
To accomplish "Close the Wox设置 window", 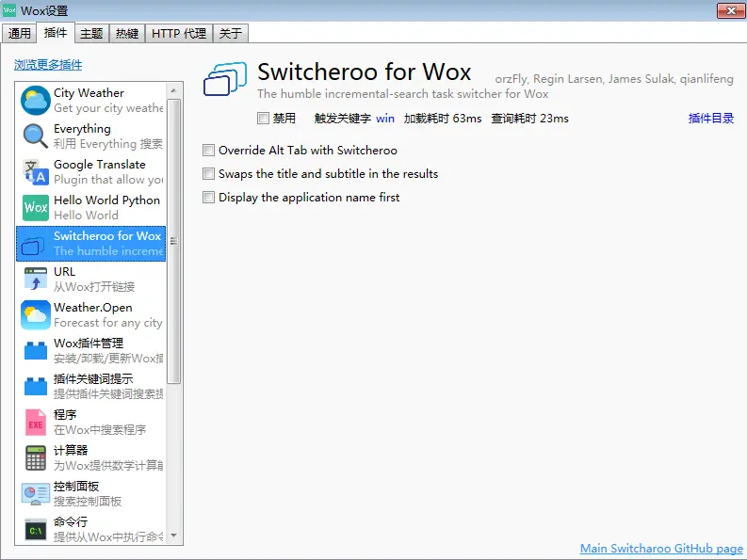I will tap(731, 10).
